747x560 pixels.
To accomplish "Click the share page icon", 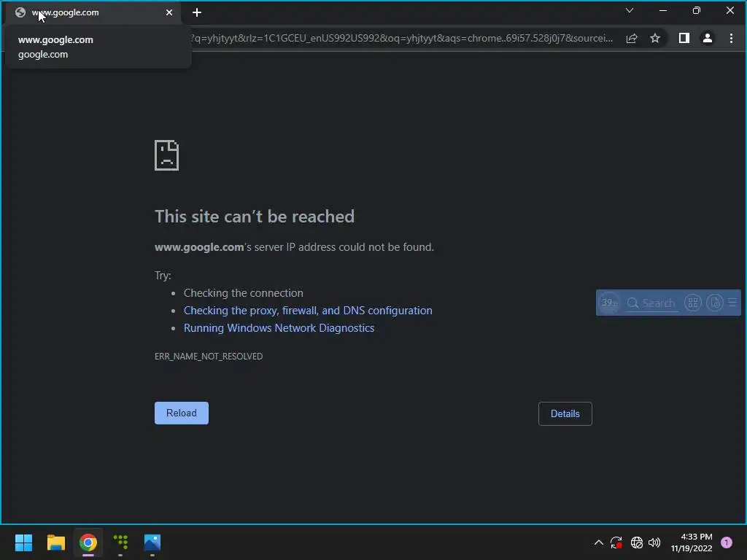I will [632, 38].
